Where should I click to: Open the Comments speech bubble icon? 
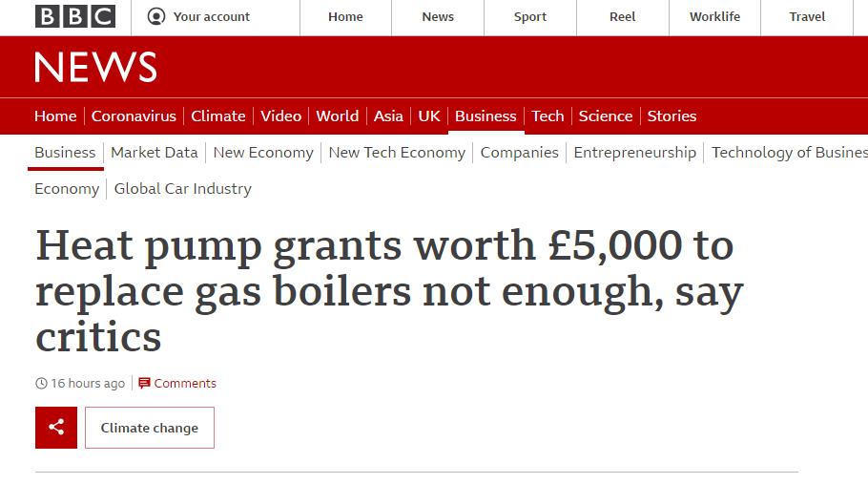144,383
